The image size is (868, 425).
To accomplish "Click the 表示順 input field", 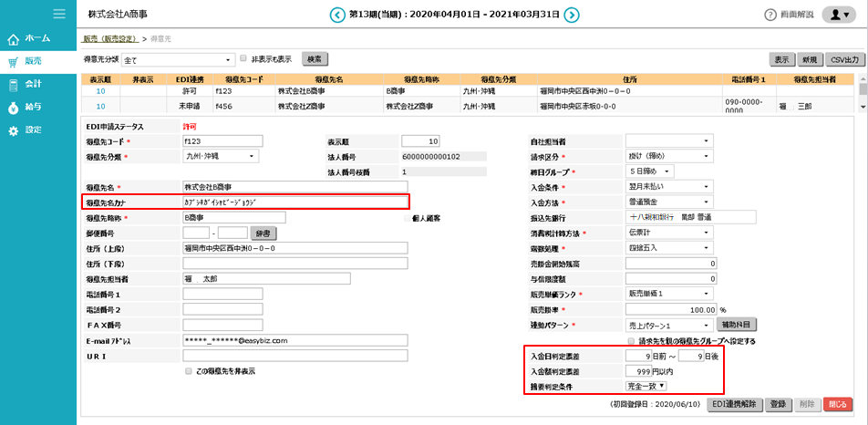I will pos(420,141).
